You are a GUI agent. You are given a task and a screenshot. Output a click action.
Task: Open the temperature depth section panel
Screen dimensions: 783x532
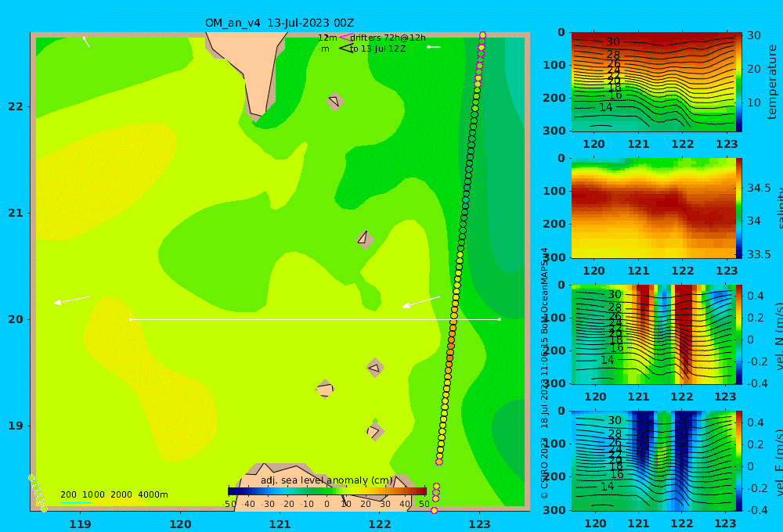(653, 82)
